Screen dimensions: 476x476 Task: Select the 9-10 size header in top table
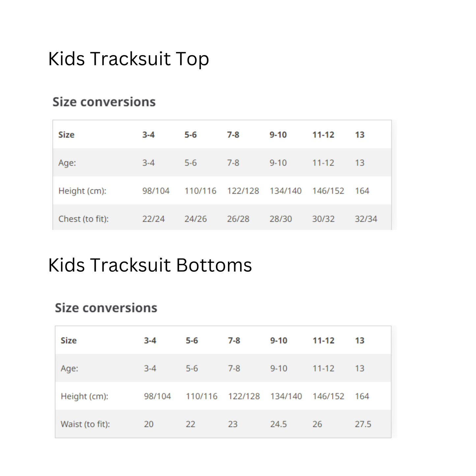pos(278,135)
